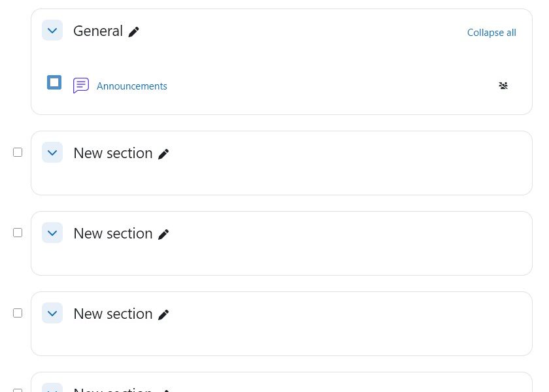Edit the General section name pencil icon
The height and width of the screenshot is (392, 549).
point(134,32)
